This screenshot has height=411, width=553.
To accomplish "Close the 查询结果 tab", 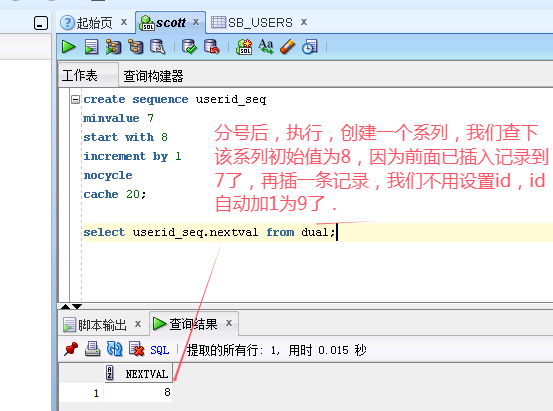I will click(229, 323).
